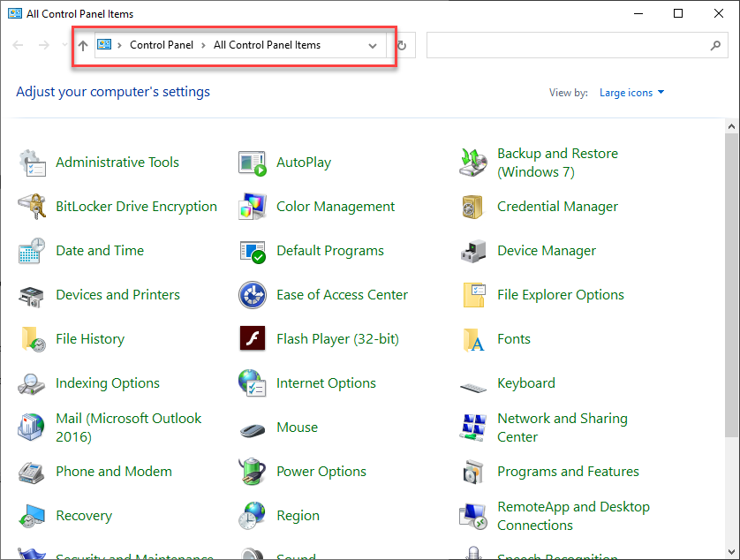Open the Flash Player (32-bit) icon
This screenshot has width=740, height=560.
[x=253, y=339]
